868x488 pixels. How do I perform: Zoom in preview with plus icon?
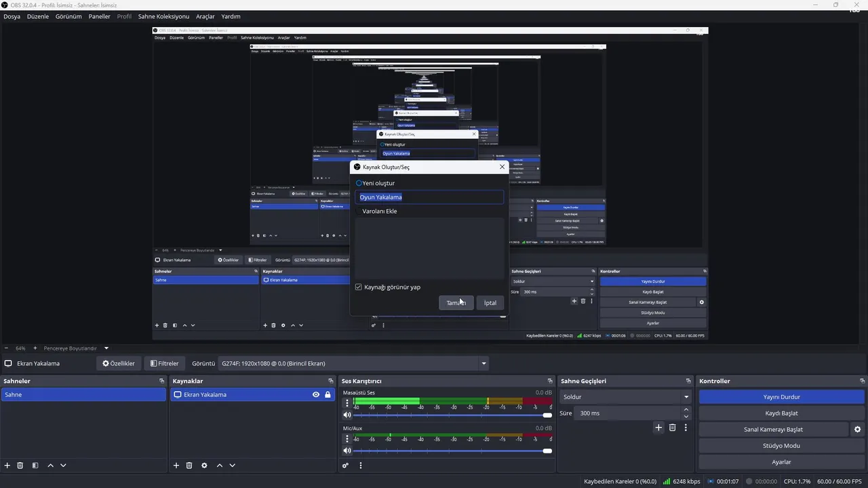pos(35,348)
